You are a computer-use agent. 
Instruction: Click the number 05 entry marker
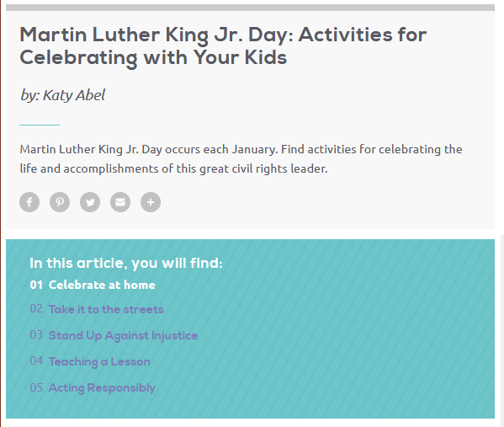36,387
